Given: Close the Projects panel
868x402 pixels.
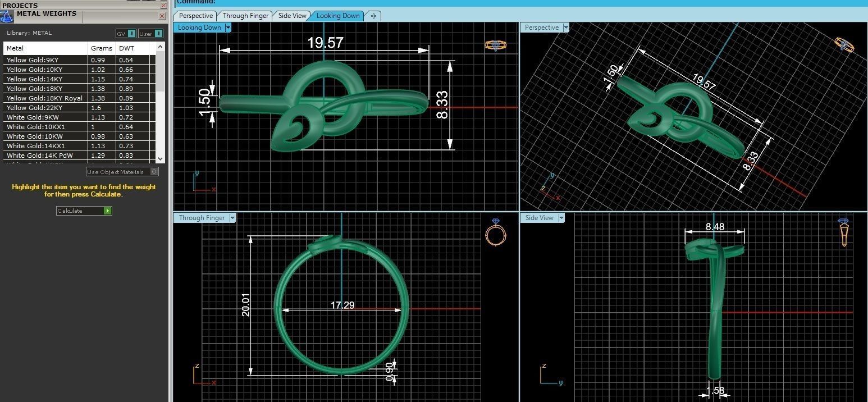Looking at the screenshot, I should tap(163, 5).
